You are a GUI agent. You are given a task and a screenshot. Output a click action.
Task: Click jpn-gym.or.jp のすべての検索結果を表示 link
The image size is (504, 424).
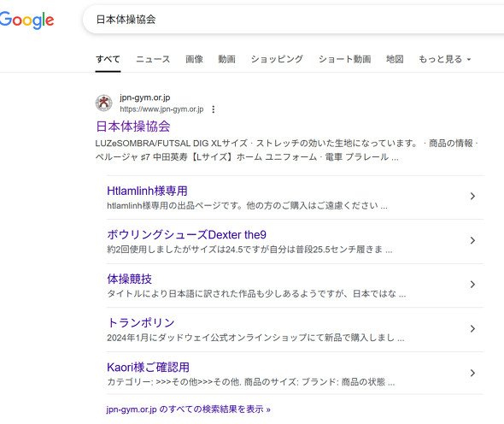(188, 409)
